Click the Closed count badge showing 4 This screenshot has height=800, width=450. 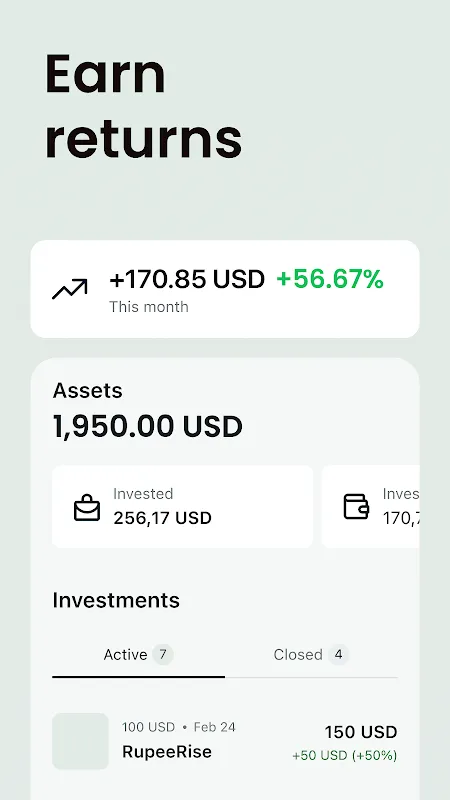338,654
